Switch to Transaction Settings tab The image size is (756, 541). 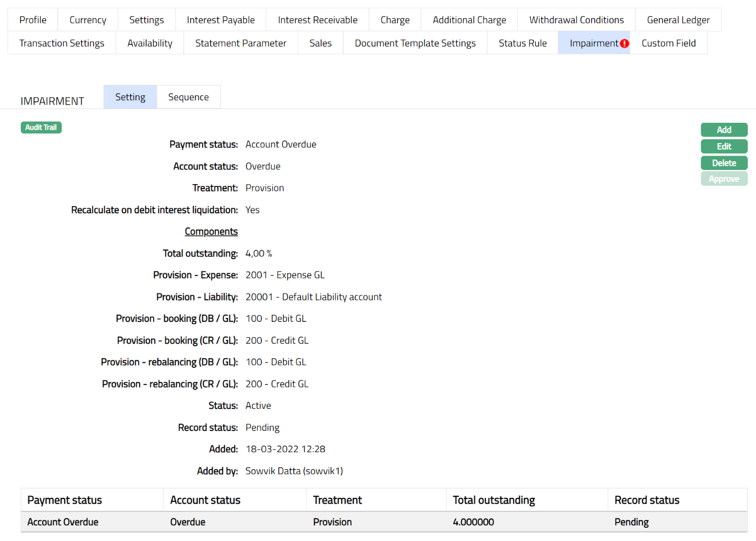61,43
